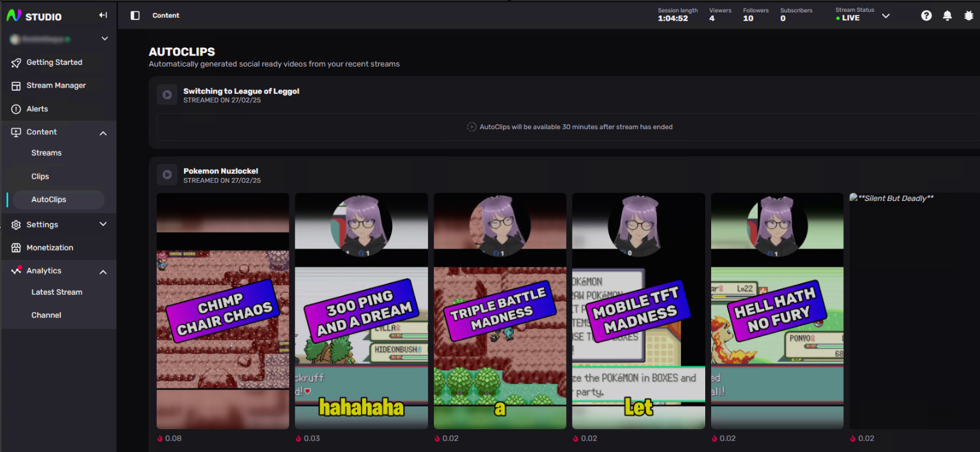980x452 pixels.
Task: Click the Getting Started rocket icon
Action: 16,62
